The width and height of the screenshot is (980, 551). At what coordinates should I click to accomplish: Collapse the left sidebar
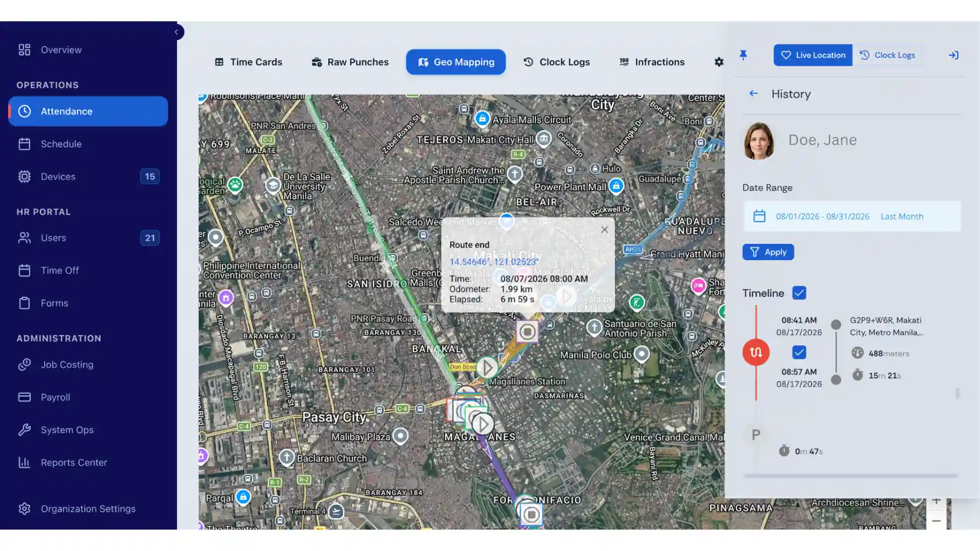pos(176,32)
